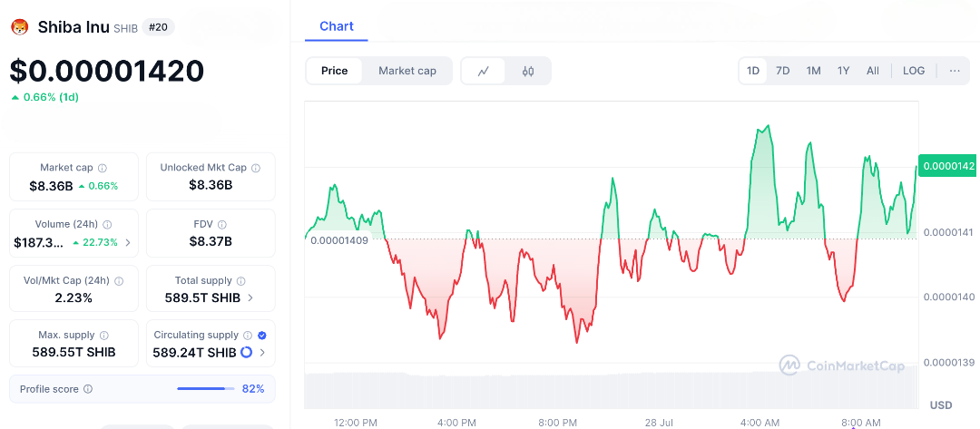The image size is (980, 429).
Task: Click the 28 Jul date axis label
Action: [x=659, y=423]
